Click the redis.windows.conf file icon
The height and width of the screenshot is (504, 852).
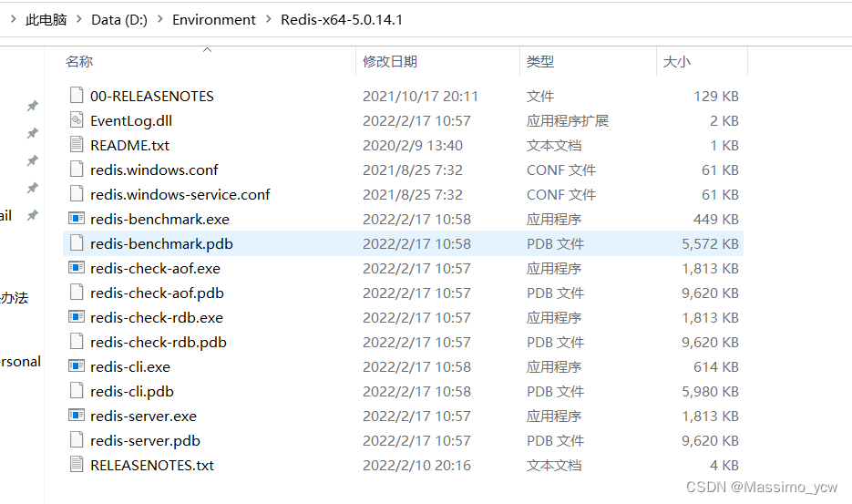coord(77,170)
